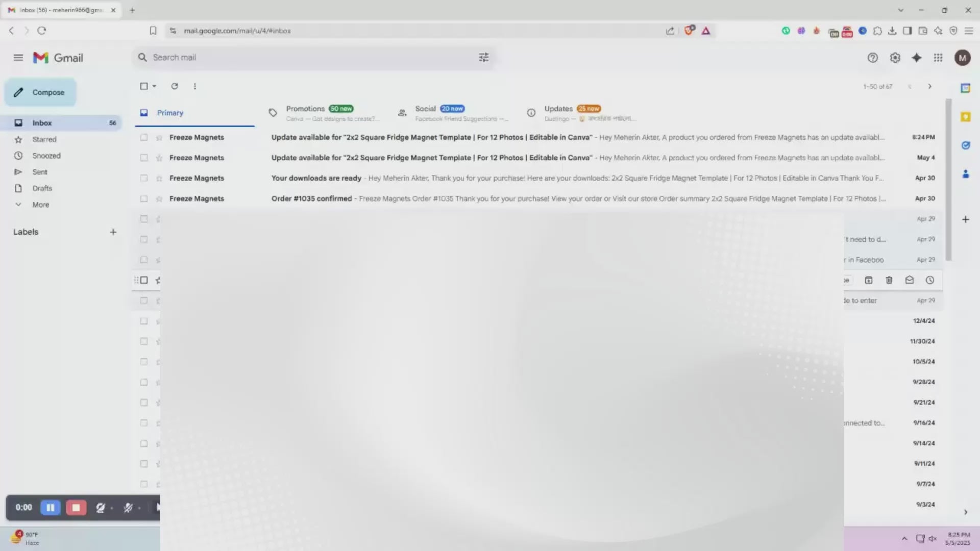Viewport: 980px width, 551px height.
Task: Archive the hovered email row
Action: click(869, 280)
